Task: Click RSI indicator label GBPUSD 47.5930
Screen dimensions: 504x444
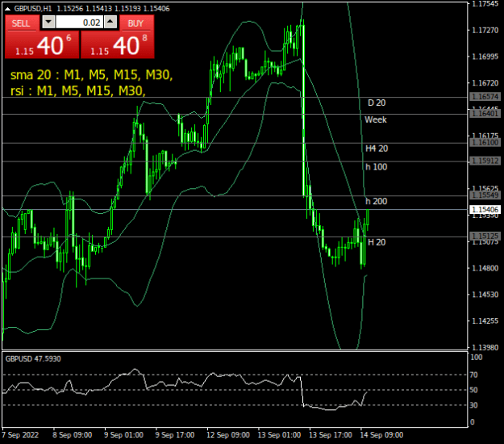Action: coord(33,358)
